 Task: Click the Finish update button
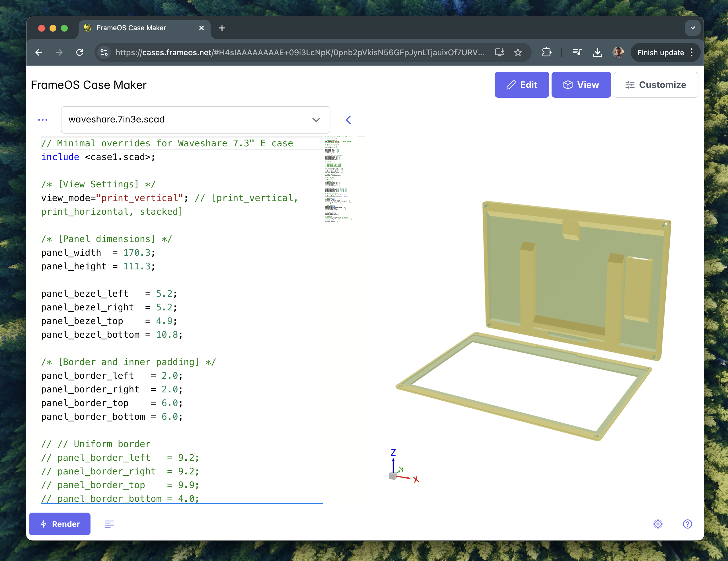click(x=660, y=52)
